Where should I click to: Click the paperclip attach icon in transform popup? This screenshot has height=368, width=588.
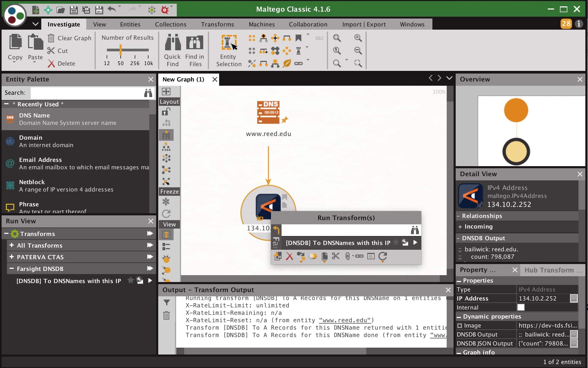[x=347, y=256]
